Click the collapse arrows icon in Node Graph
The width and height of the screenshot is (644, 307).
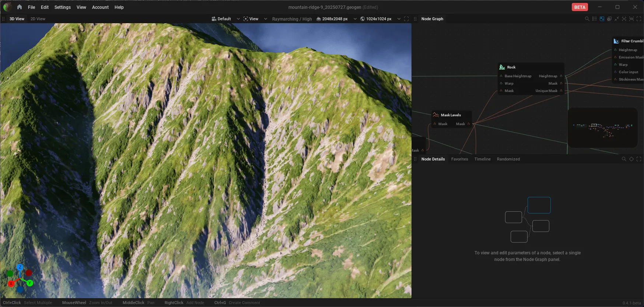[616, 19]
